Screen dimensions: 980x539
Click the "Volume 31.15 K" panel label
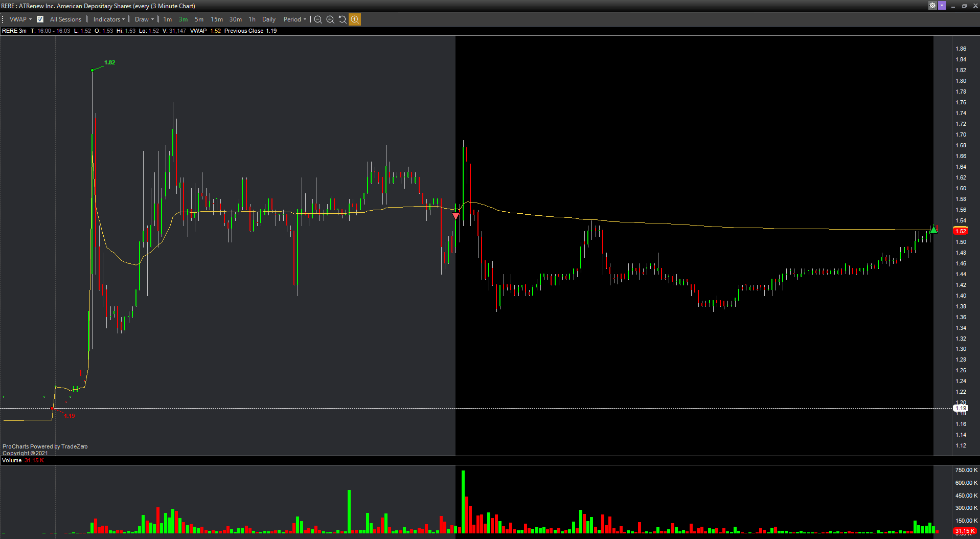[23, 460]
